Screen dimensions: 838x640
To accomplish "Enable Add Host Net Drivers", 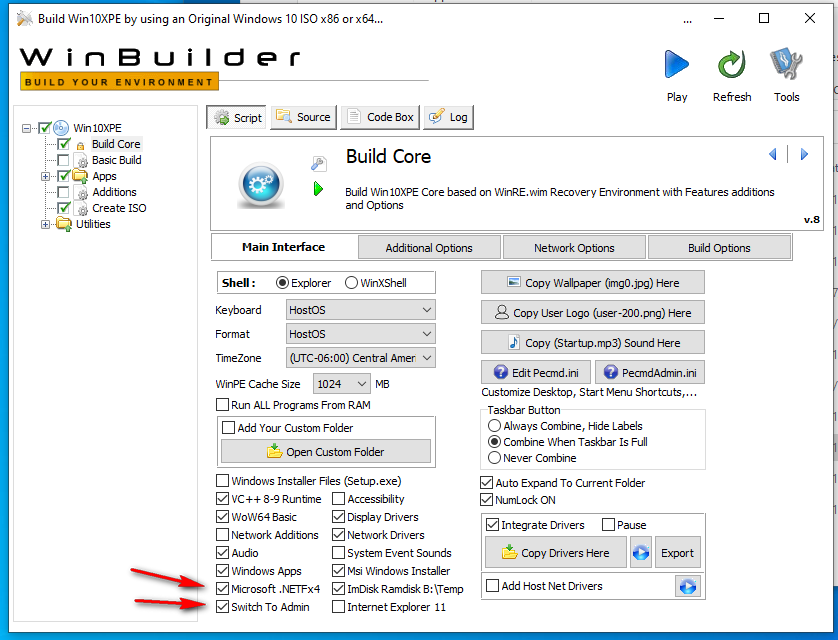I will [492, 586].
